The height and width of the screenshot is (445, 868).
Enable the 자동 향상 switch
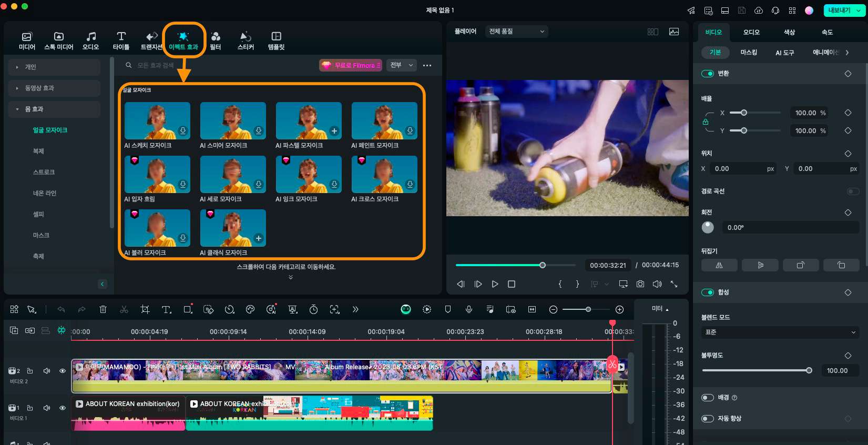point(708,419)
